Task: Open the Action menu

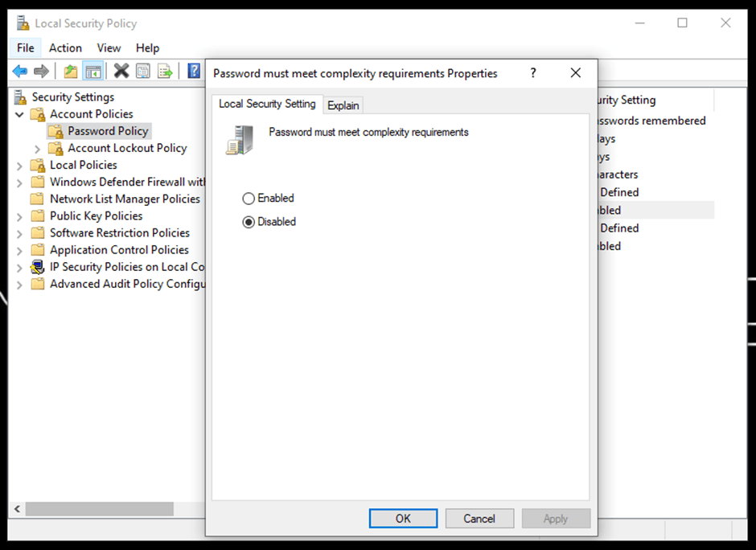Action: coord(65,47)
